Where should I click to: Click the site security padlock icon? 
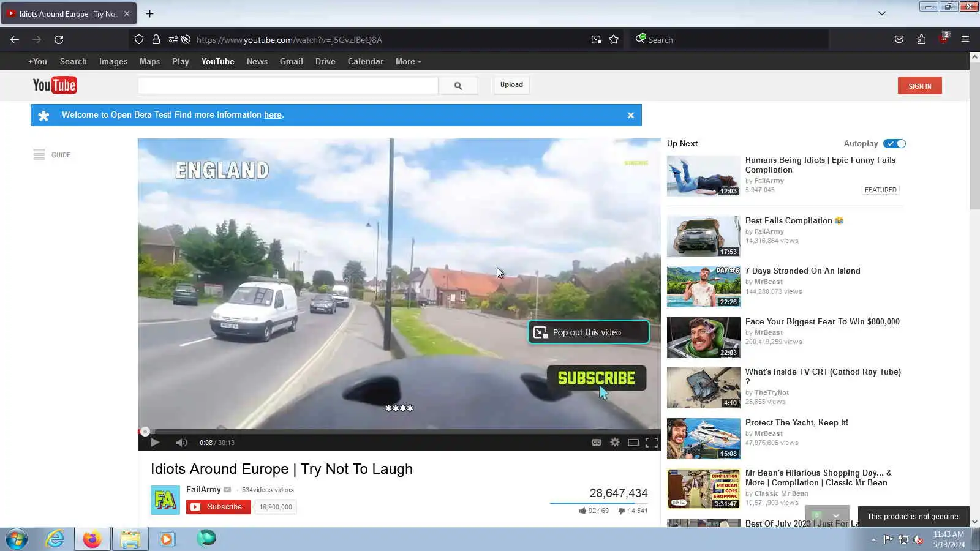[156, 40]
